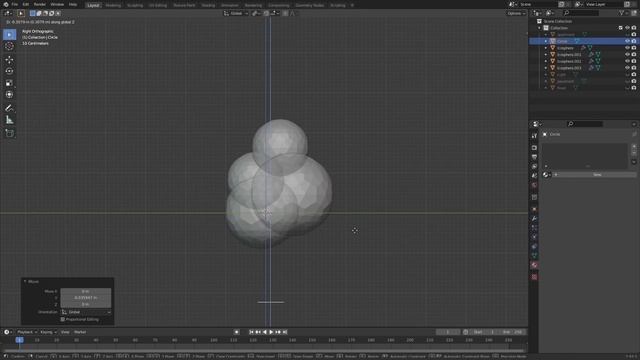The width and height of the screenshot is (640, 360).
Task: Select the Move tool
Action: coord(9,60)
